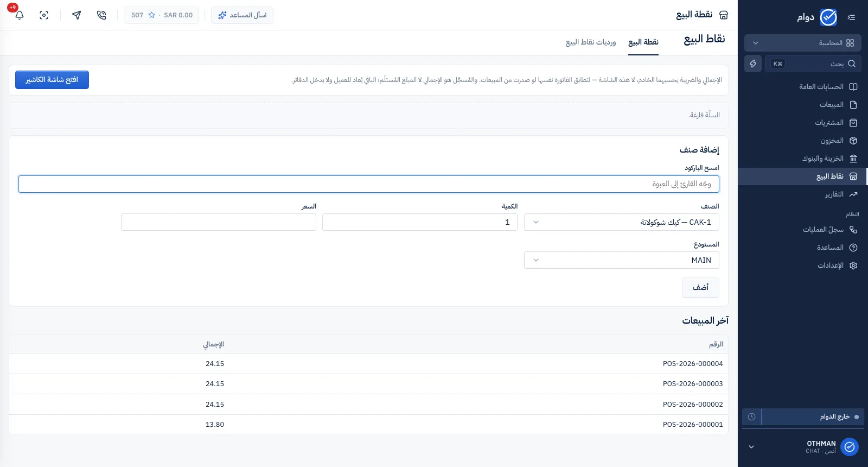Click the sidebar بحث search box
The width and height of the screenshot is (868, 467).
pos(813,64)
